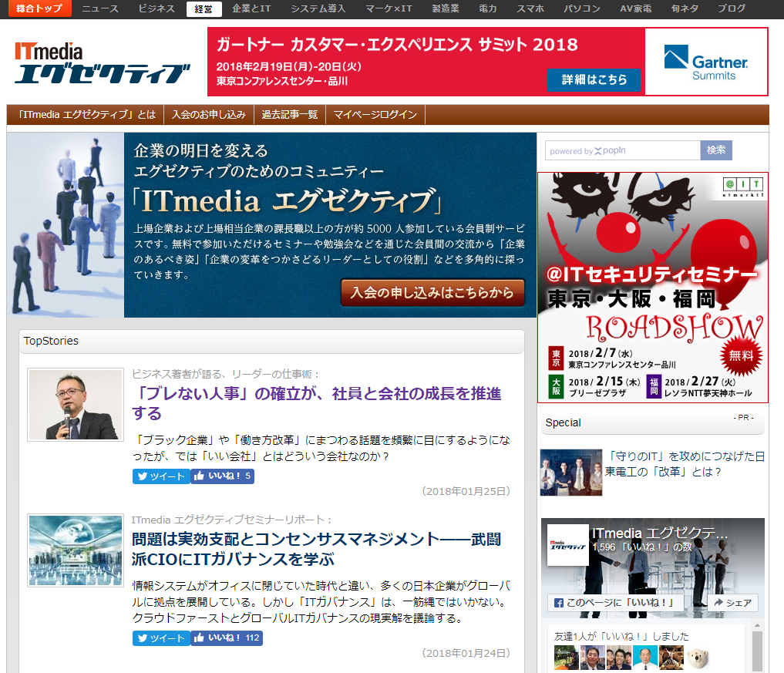
Task: Click the @IT atmarkit logo in ad
Action: 743,187
